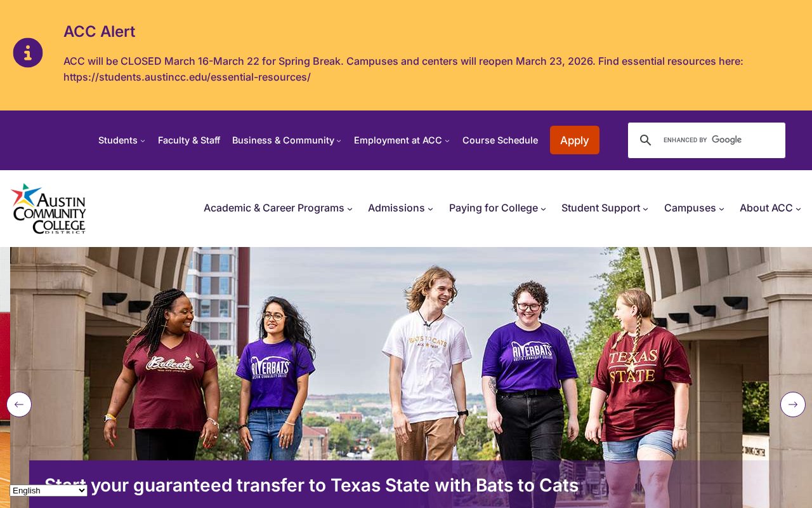Click the ACC Alert info icon

click(28, 53)
